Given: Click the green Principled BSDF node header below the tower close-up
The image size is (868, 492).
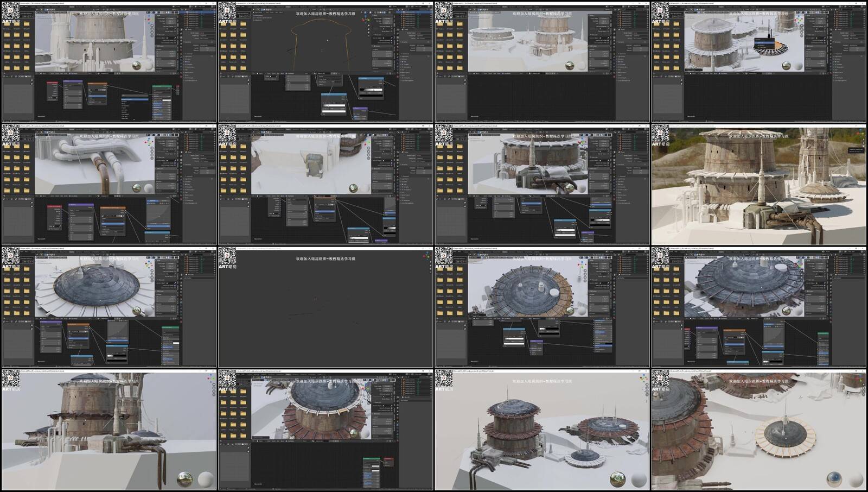Looking at the screenshot, I should tap(162, 86).
